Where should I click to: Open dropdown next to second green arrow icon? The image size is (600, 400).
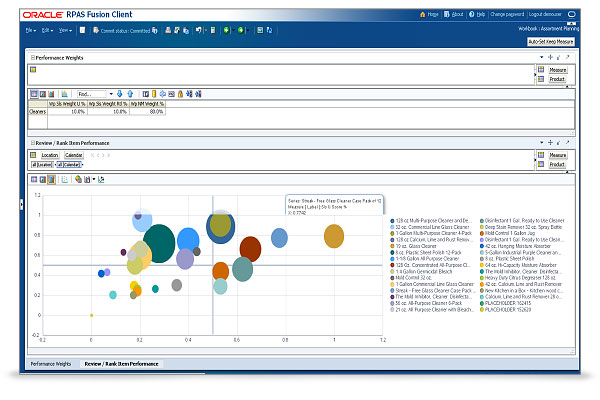click(x=247, y=30)
